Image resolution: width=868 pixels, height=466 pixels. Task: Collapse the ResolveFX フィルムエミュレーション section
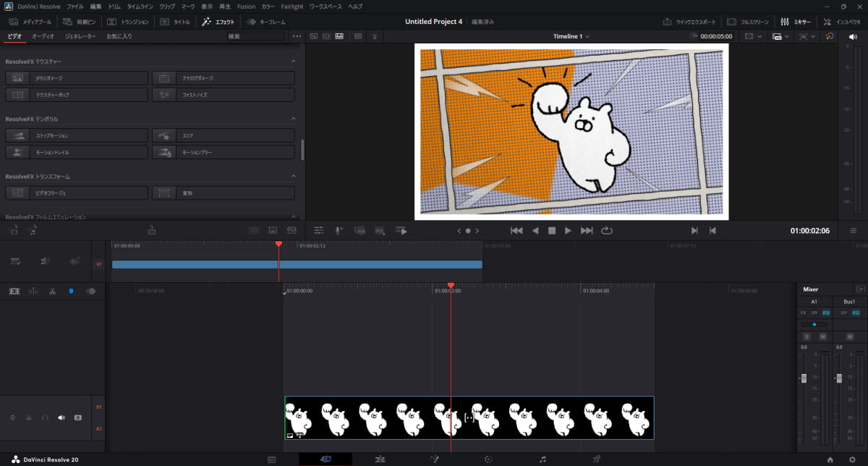tap(294, 216)
